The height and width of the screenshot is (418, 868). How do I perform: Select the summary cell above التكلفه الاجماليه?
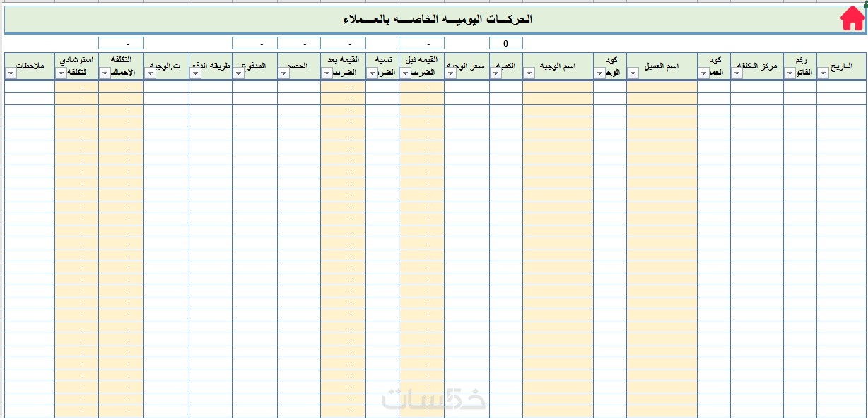coord(121,43)
